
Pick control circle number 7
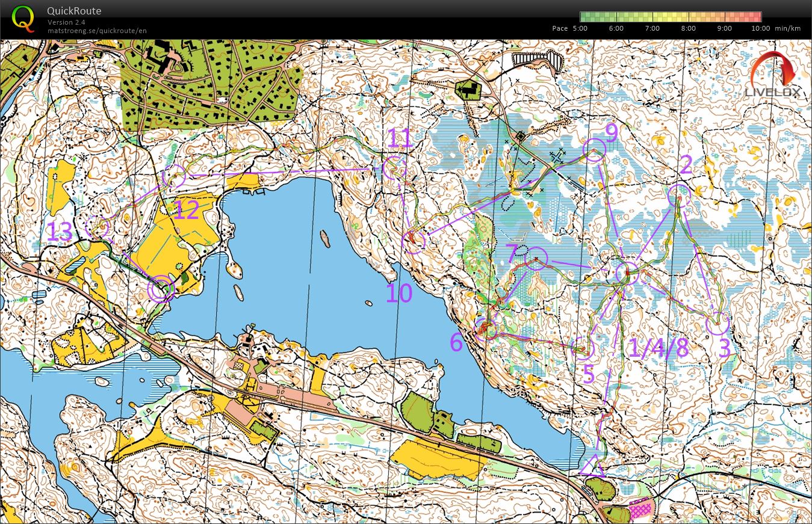tap(536, 259)
